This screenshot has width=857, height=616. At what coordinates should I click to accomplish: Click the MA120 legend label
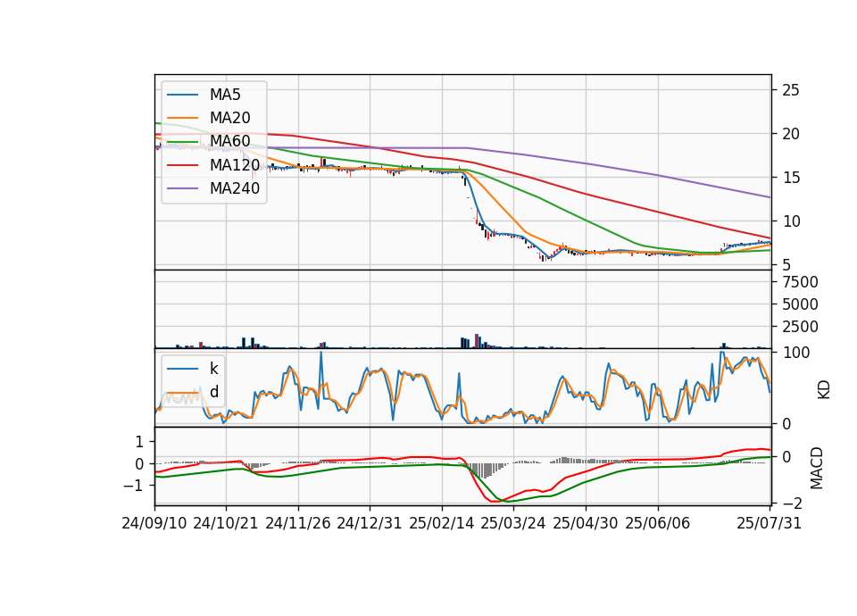(235, 164)
